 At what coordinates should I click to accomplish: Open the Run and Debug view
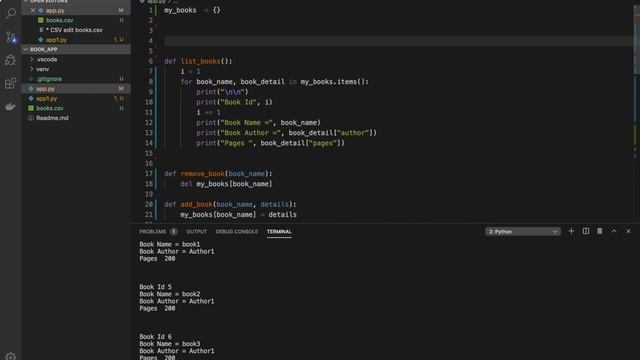pyautogui.click(x=11, y=60)
